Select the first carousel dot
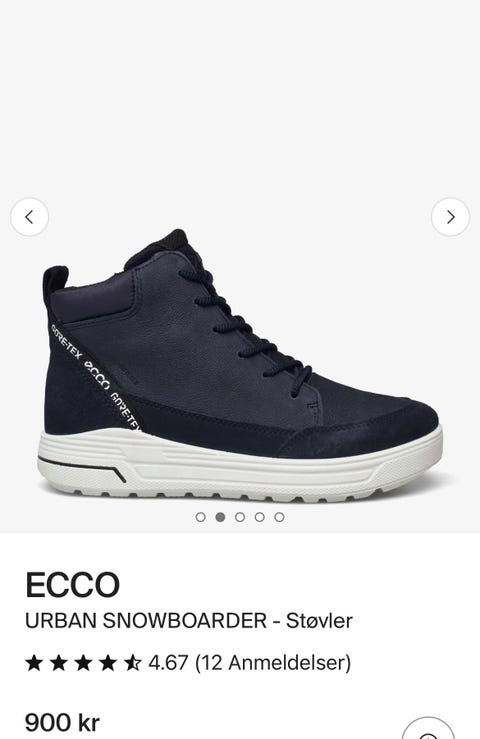The width and height of the screenshot is (480, 739). [x=200, y=517]
